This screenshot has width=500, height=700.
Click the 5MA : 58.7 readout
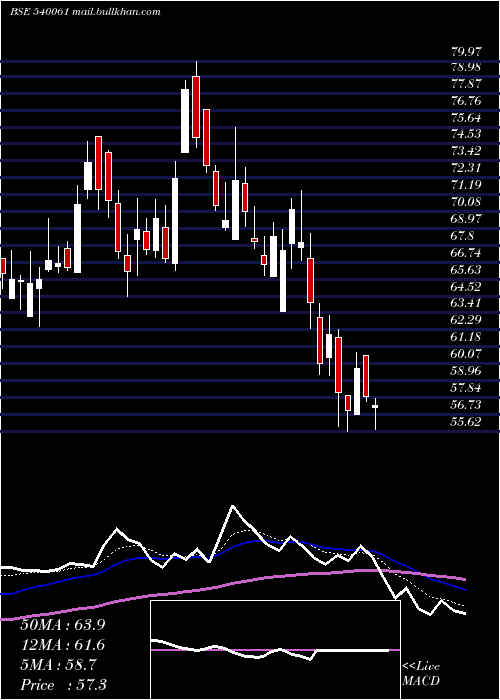tap(58, 665)
